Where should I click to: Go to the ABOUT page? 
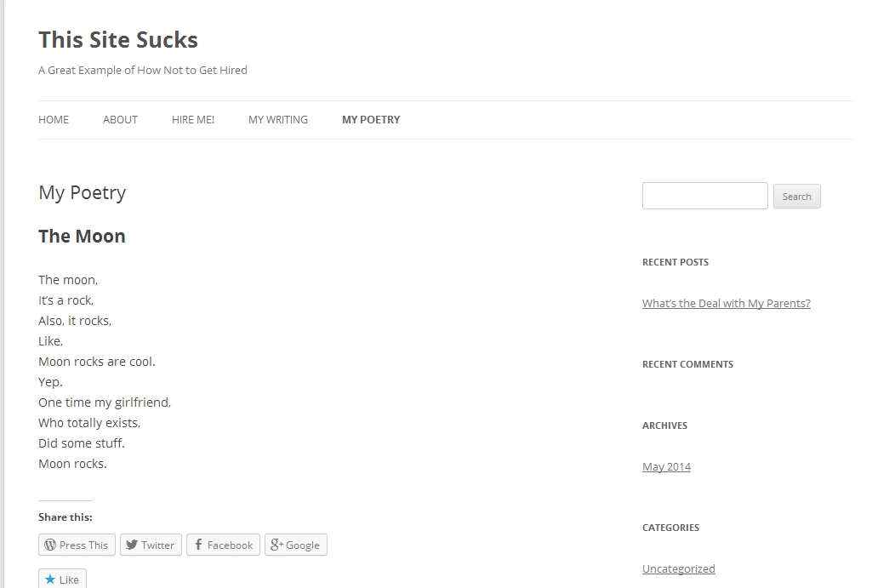[120, 120]
